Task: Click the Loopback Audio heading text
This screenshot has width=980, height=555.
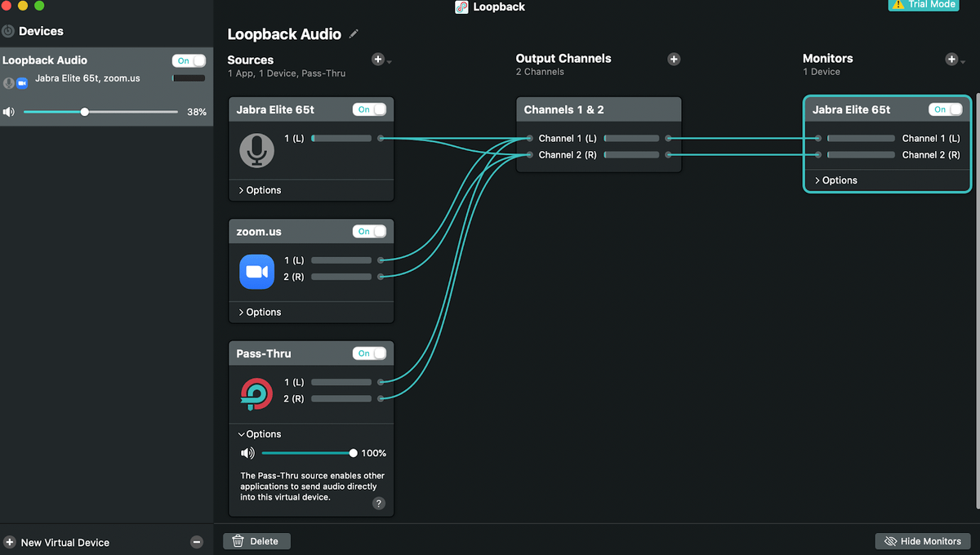Action: 284,34
